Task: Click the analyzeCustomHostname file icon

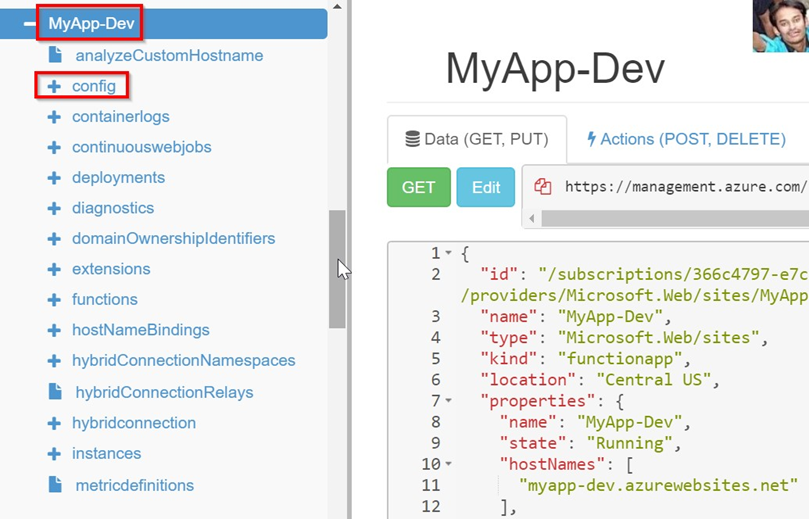Action: pos(56,56)
